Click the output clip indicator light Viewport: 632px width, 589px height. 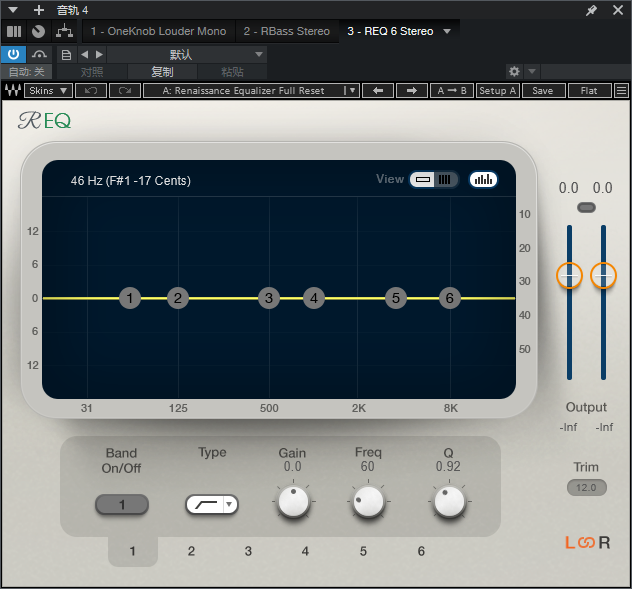pos(586,208)
